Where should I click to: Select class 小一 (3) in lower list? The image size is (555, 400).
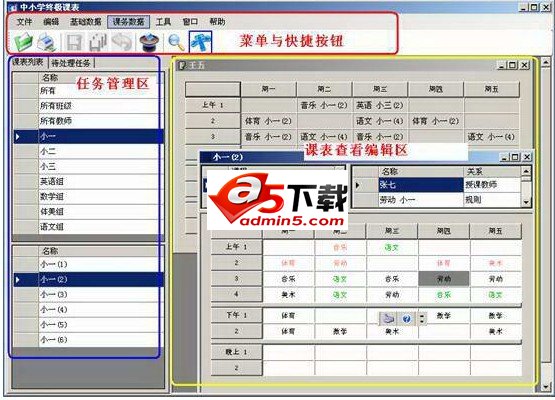(88, 294)
